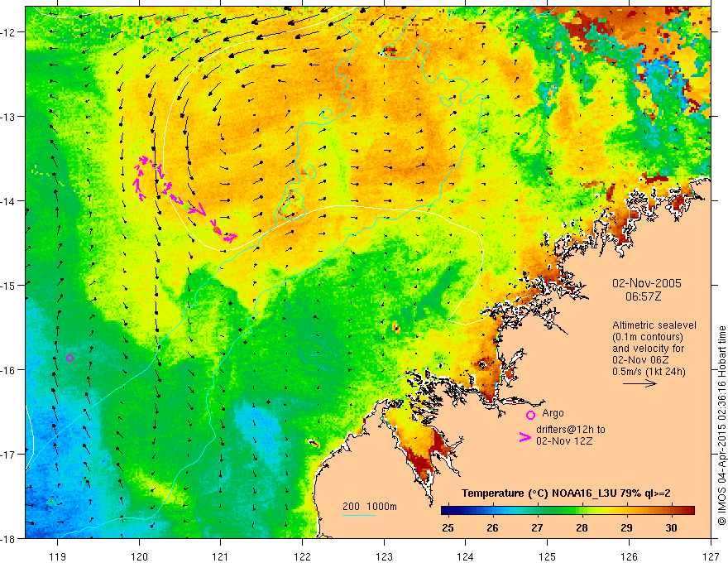Click the 'Altimetric sealevel' caption
728x563 pixels.
[x=654, y=325]
